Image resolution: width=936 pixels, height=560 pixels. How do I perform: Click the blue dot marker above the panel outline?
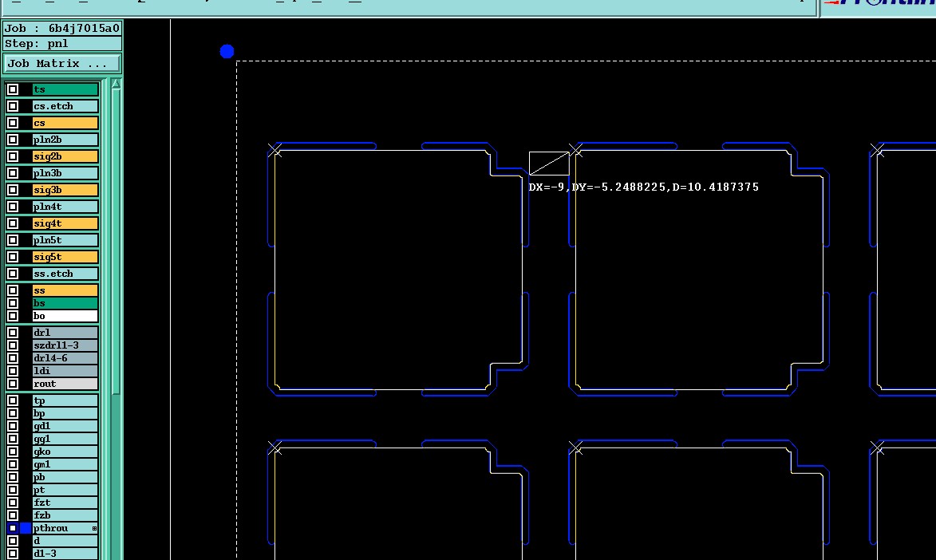(x=227, y=51)
